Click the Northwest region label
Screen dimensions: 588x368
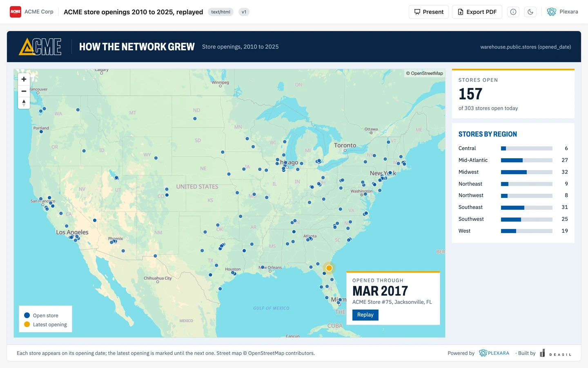[471, 195]
